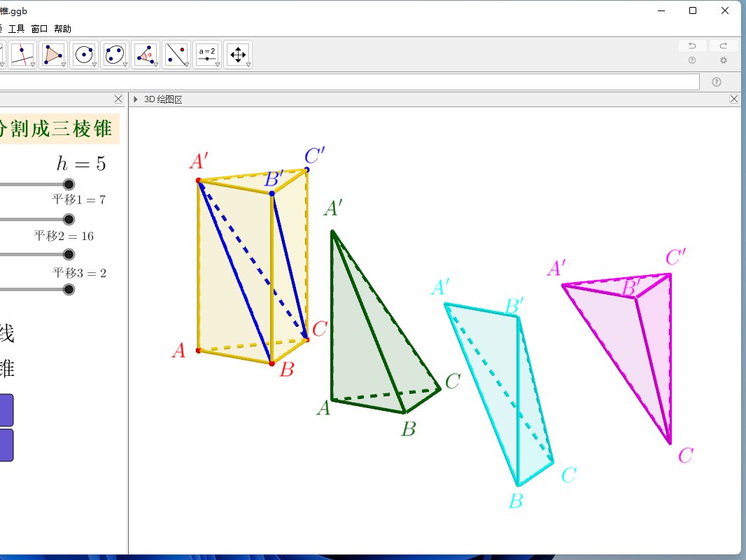Select the Angle tool
The image size is (746, 560).
pyautogui.click(x=145, y=55)
